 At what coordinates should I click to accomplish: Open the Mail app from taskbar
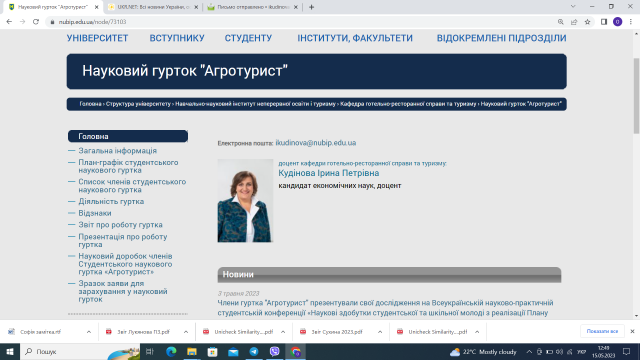tap(233, 351)
